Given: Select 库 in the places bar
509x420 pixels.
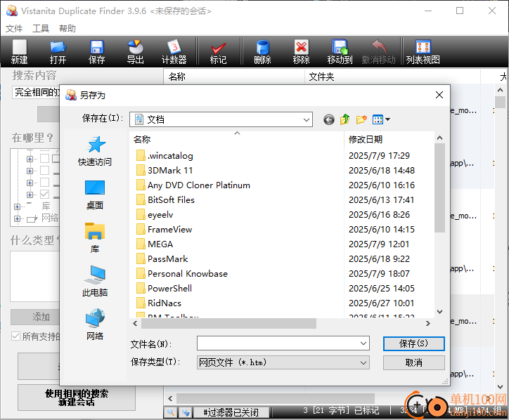Looking at the screenshot, I should click(95, 238).
